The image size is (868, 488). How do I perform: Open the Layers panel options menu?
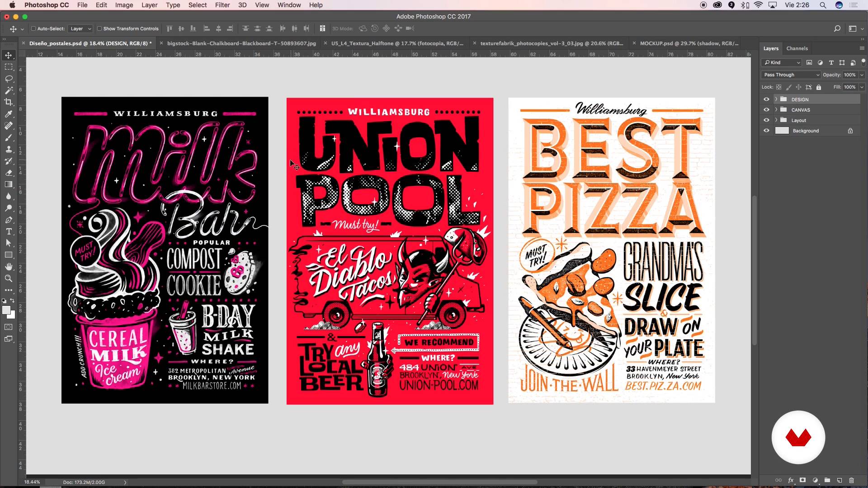click(861, 48)
